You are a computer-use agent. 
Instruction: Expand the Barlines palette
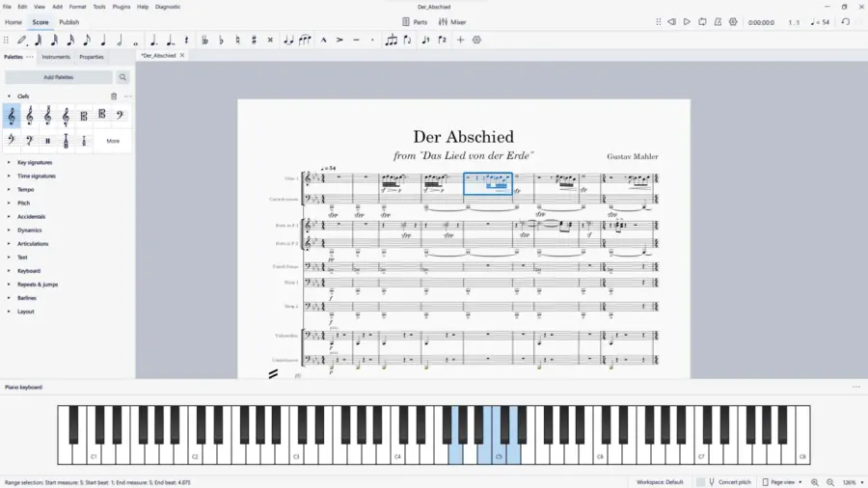pyautogui.click(x=9, y=298)
